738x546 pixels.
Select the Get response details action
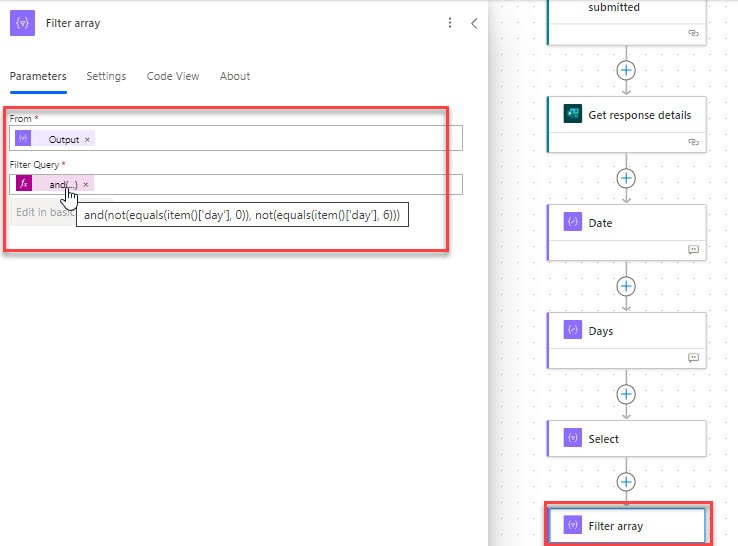[627, 124]
